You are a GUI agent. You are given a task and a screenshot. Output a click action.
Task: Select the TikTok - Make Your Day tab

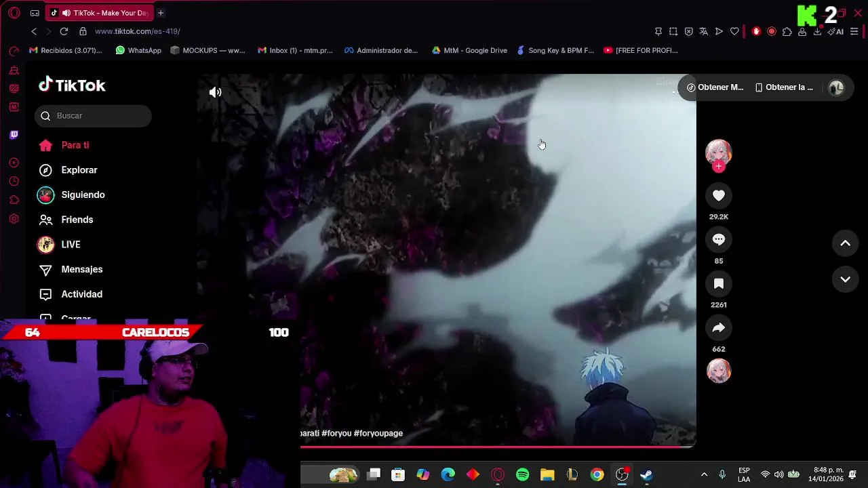click(x=100, y=13)
